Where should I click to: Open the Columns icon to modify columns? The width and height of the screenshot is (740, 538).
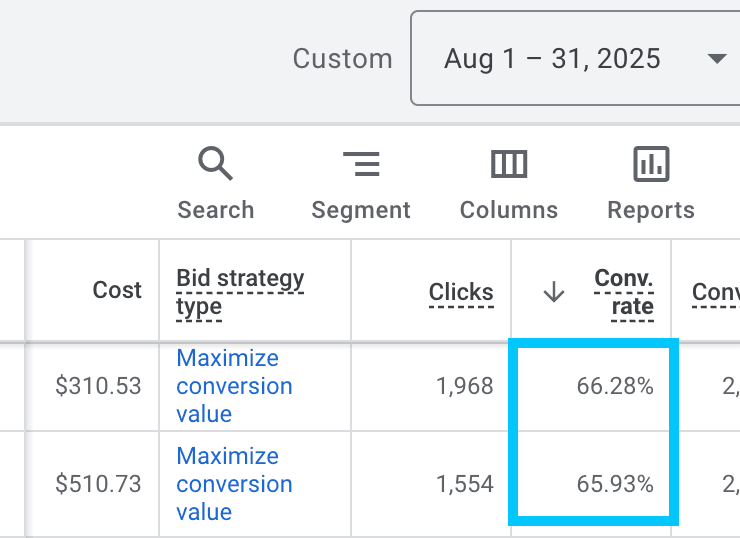tap(509, 163)
